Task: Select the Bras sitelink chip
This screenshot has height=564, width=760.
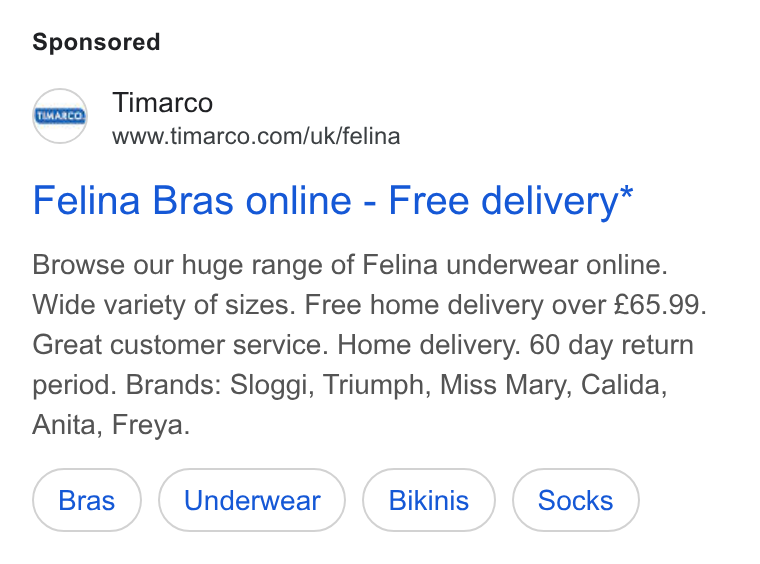Action: pos(87,500)
